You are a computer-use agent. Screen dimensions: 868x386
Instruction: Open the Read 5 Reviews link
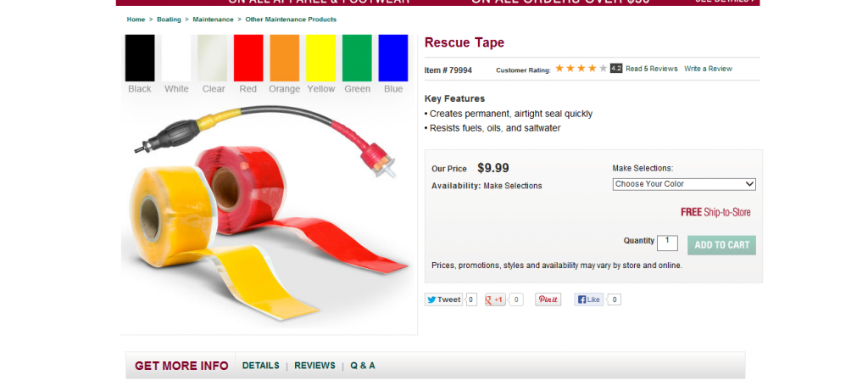point(652,69)
